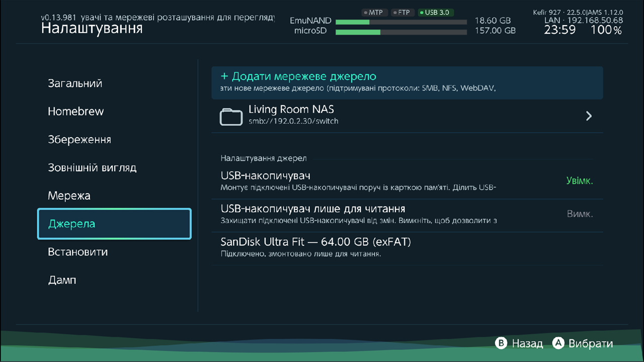Viewport: 644px width, 362px height.
Task: Click the 23:59 clock display
Action: click(x=559, y=30)
